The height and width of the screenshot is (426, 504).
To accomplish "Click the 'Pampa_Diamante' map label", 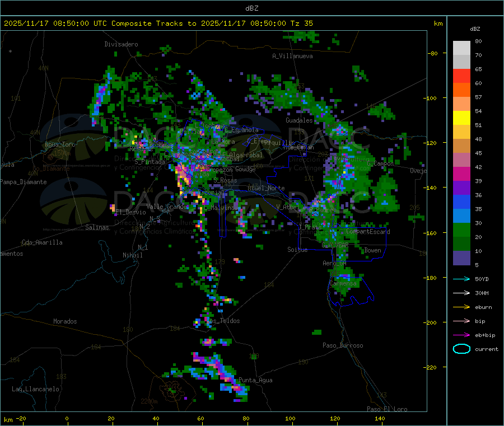I will pos(23,182).
